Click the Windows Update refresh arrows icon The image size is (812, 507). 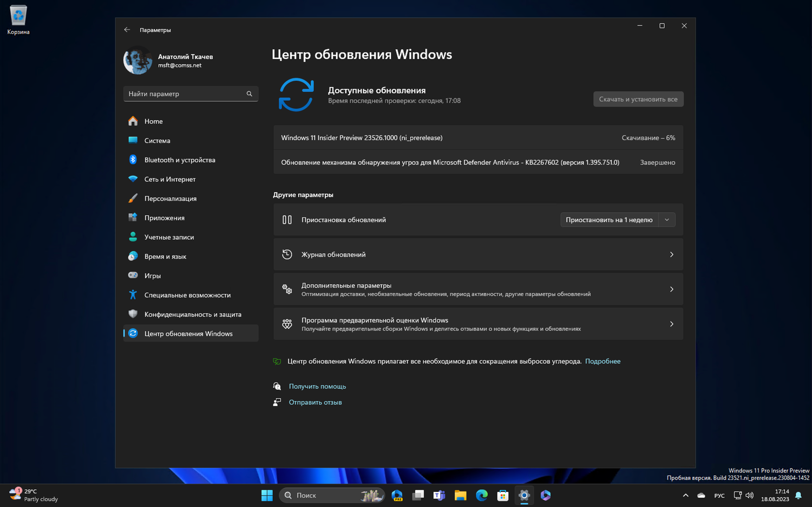(x=296, y=94)
